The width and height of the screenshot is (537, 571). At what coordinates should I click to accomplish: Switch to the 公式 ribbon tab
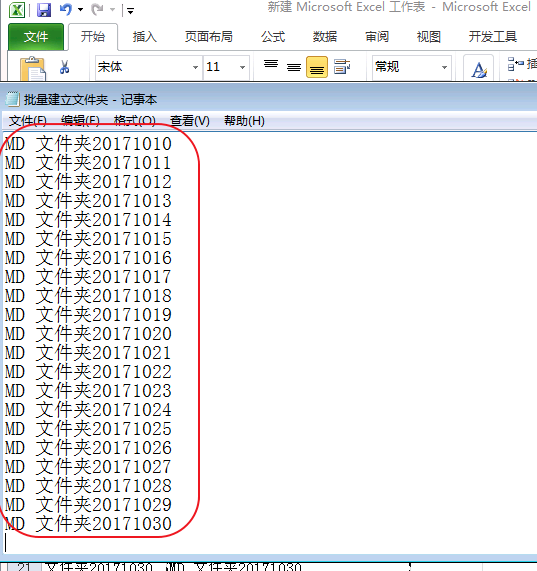(273, 37)
